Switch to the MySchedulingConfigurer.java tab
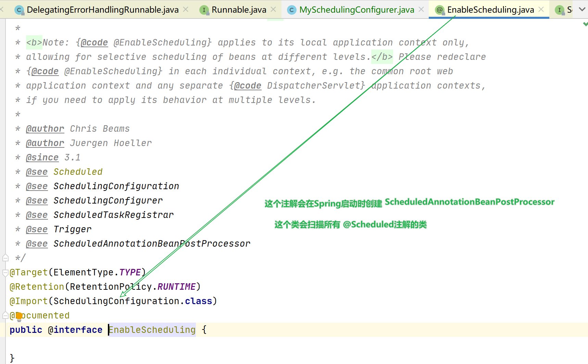The width and height of the screenshot is (588, 364). [x=355, y=10]
